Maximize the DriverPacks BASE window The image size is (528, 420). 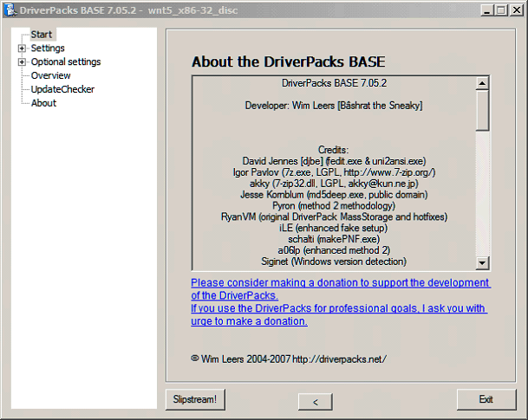[x=499, y=10]
